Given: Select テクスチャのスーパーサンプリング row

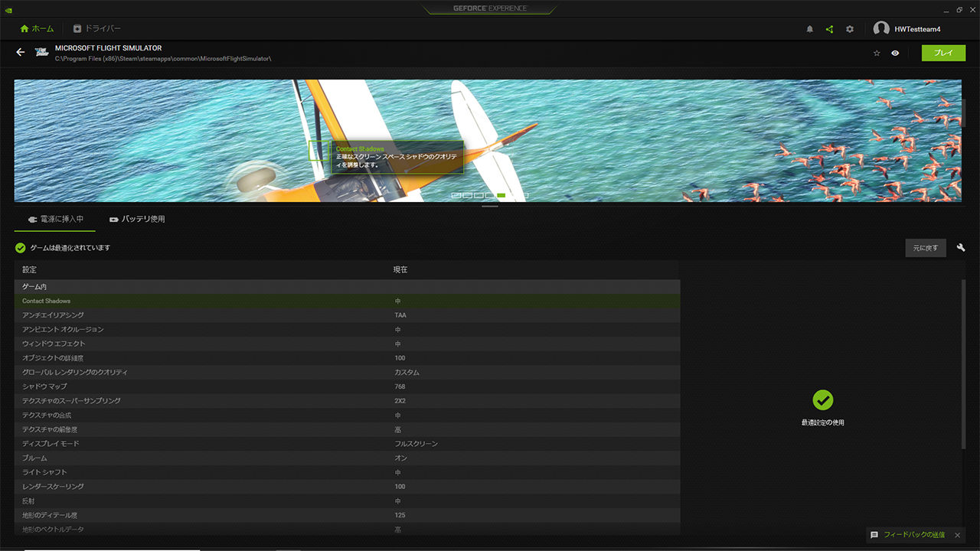Looking at the screenshot, I should point(347,401).
